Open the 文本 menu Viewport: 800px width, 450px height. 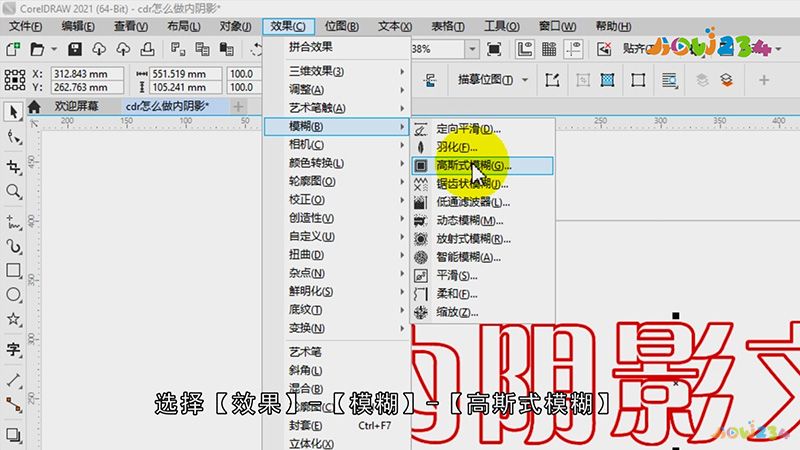point(395,27)
